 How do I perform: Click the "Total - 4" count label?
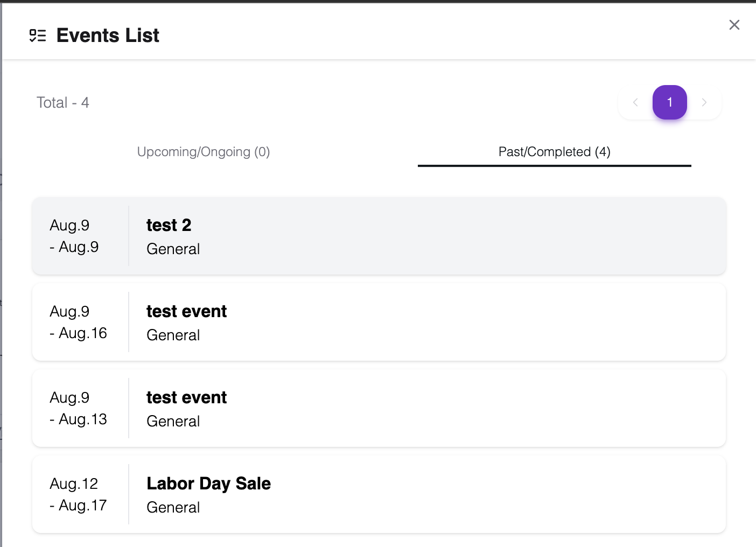(62, 102)
